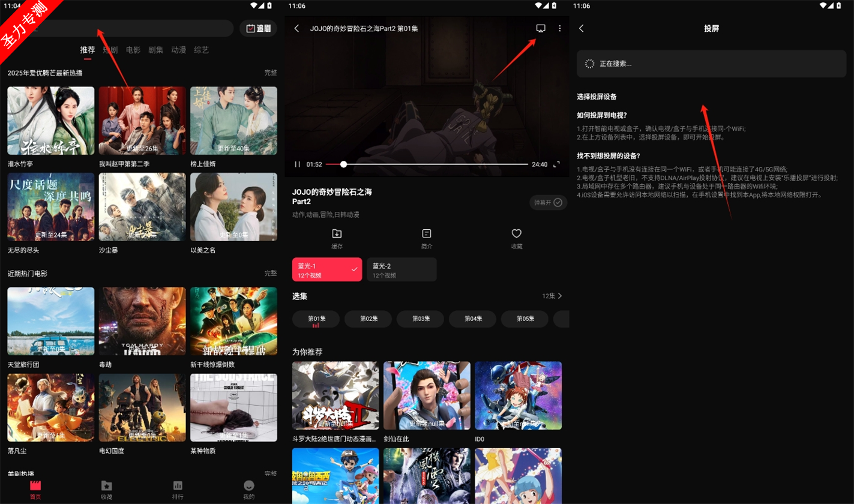Click the video progress slider knob
The height and width of the screenshot is (504, 854).
tap(343, 164)
